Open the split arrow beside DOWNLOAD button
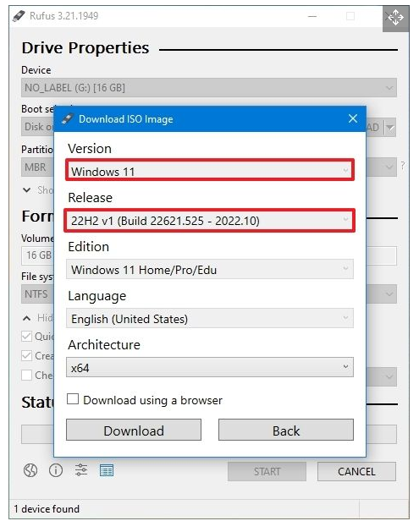Image resolution: width=419 pixels, height=532 pixels. (x=390, y=128)
